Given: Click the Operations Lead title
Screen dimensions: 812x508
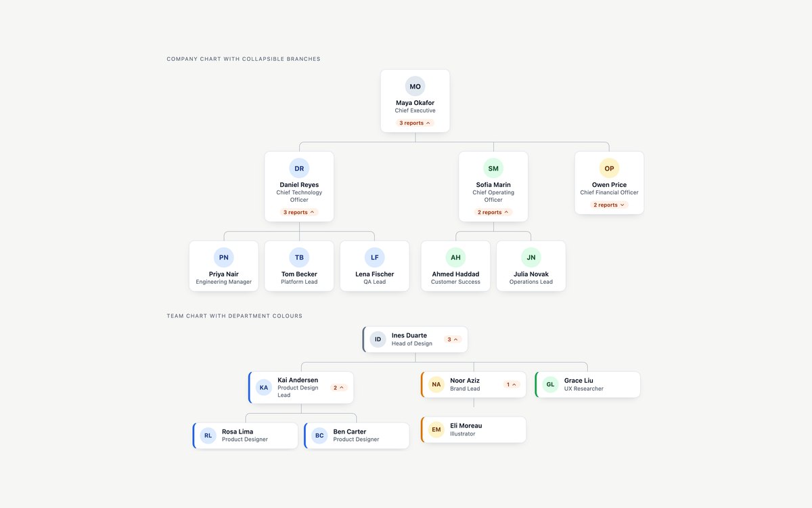Looking at the screenshot, I should (x=531, y=282).
